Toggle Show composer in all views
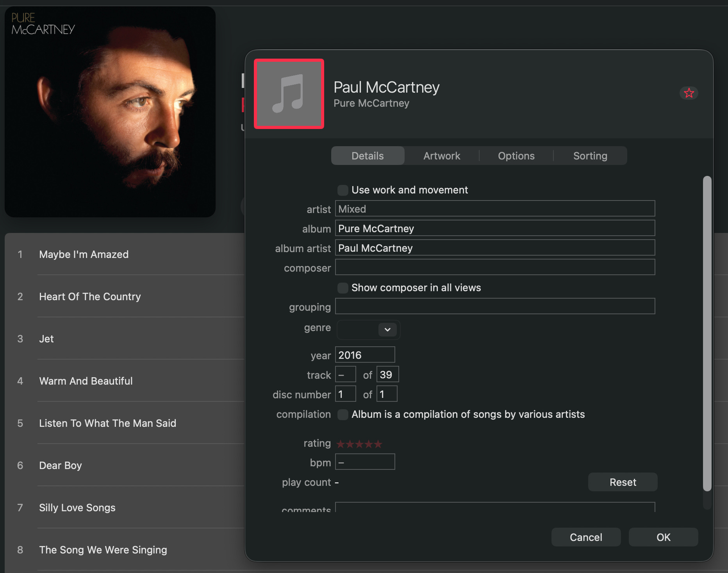 click(343, 288)
